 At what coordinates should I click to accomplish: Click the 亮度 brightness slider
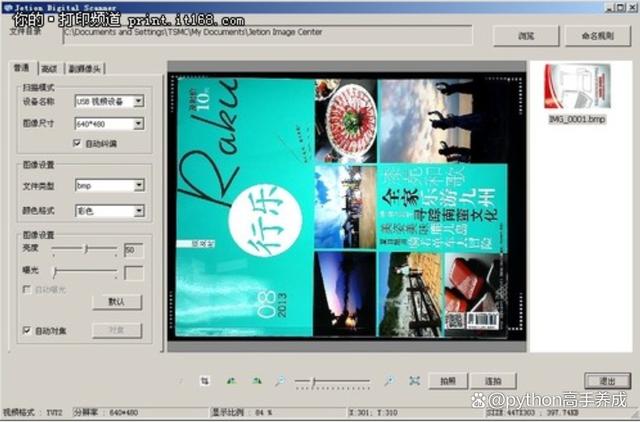[85, 248]
